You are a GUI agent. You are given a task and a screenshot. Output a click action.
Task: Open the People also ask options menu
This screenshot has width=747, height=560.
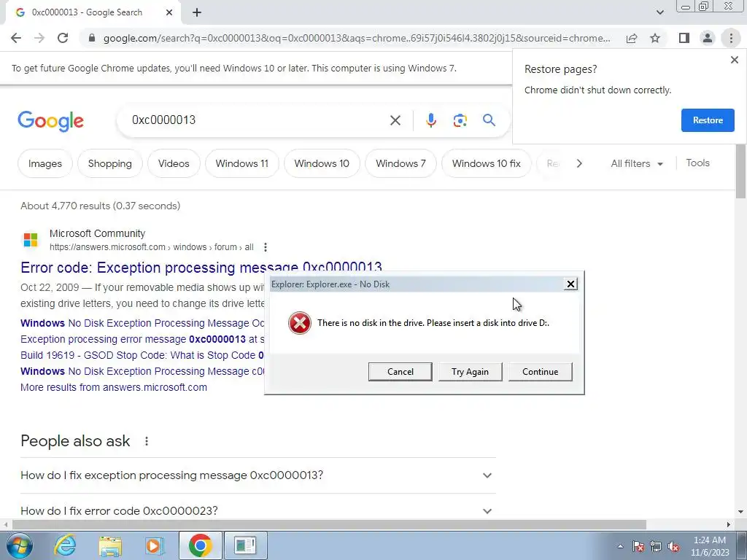tap(147, 441)
